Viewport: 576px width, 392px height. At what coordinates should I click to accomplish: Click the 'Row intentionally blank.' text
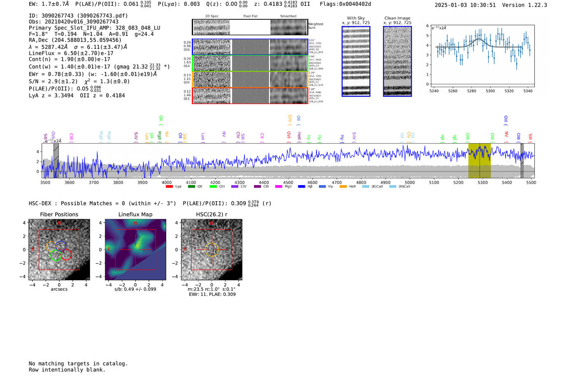[67, 370]
